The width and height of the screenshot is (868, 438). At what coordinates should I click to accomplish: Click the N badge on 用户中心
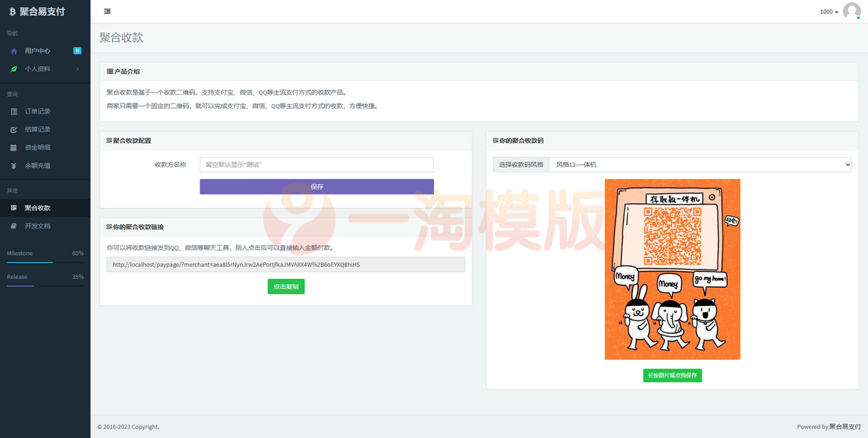[x=77, y=51]
